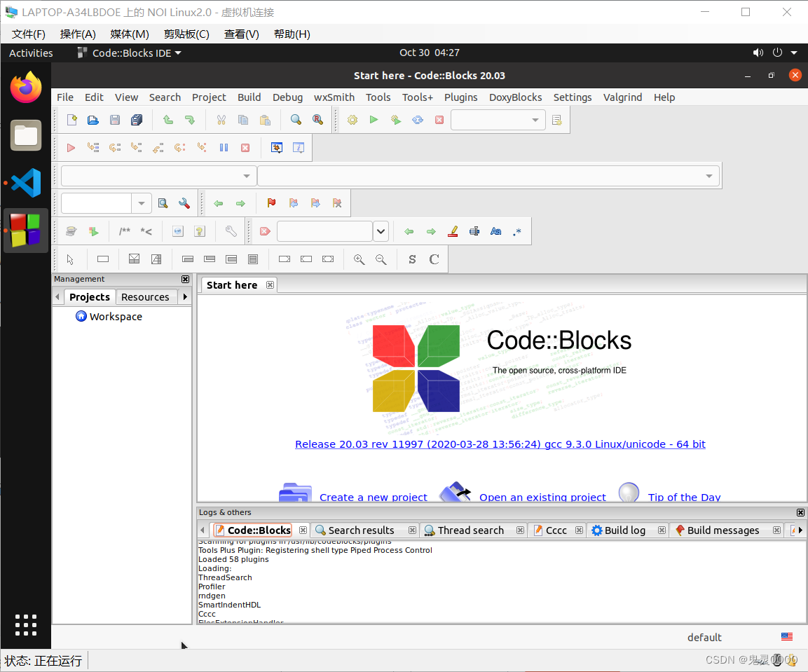This screenshot has width=808, height=672.
Task: Open the Plugins menu
Action: click(x=461, y=97)
